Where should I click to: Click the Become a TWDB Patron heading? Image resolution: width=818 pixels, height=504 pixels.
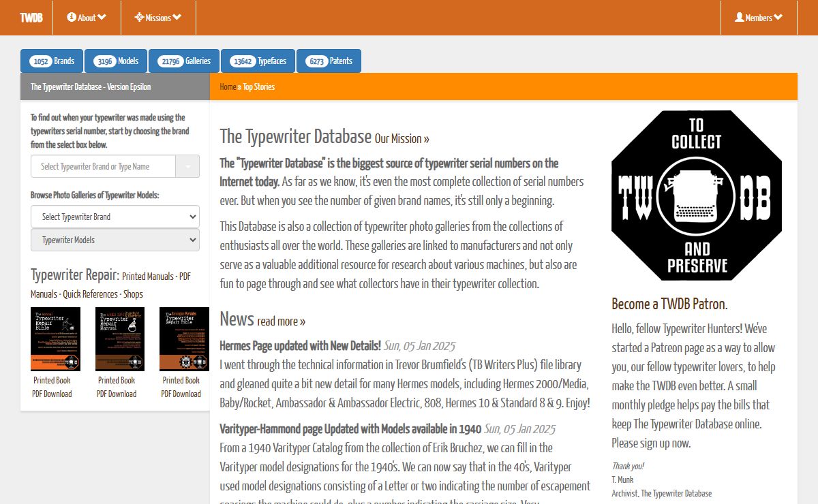coord(669,304)
